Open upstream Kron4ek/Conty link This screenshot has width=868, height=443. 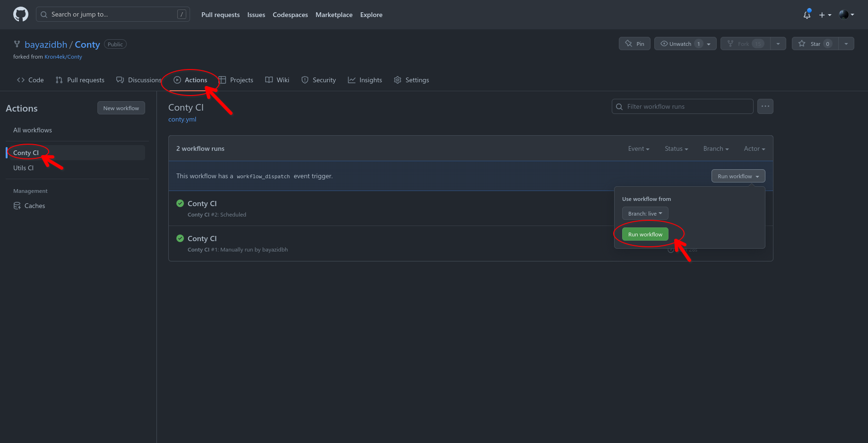tap(63, 57)
